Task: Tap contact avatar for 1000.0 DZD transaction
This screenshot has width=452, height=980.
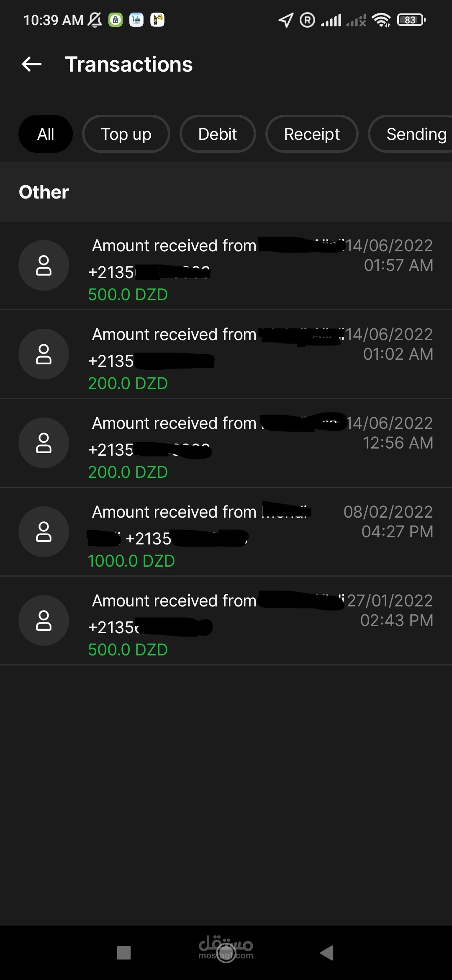Action: (44, 532)
